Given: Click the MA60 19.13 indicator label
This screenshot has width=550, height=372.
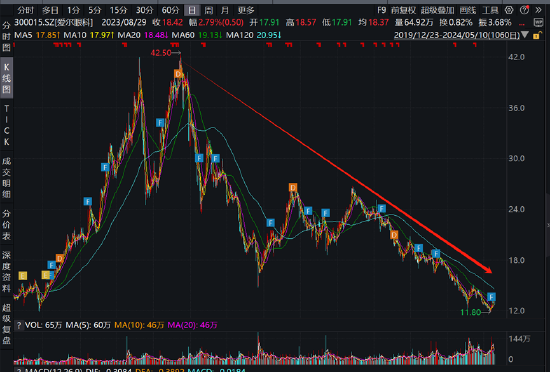Looking at the screenshot, I should (x=197, y=35).
